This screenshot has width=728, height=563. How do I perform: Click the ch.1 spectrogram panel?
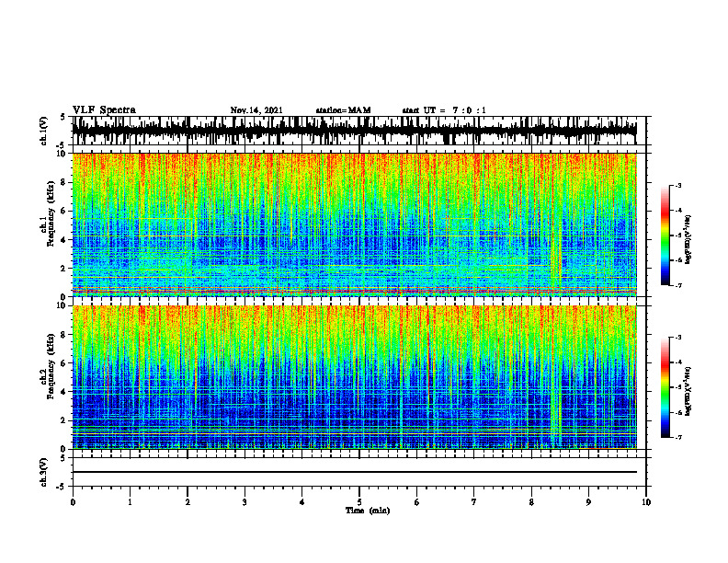tap(354, 224)
